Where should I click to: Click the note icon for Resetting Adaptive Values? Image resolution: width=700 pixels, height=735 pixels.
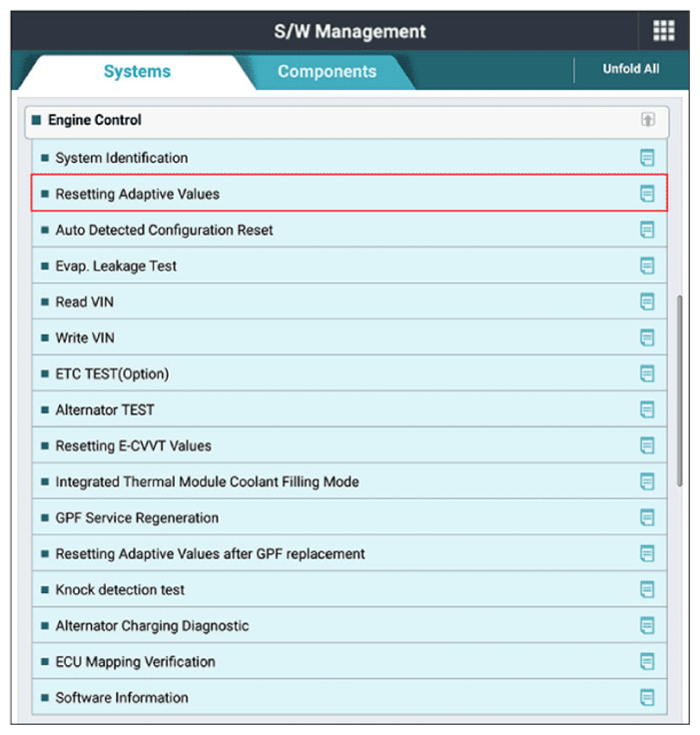coord(647,194)
